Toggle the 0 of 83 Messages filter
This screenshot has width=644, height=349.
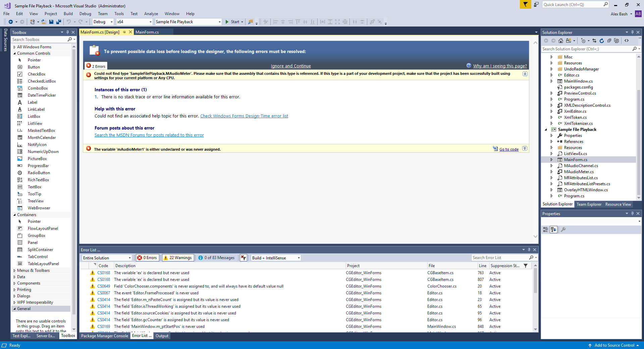point(216,258)
